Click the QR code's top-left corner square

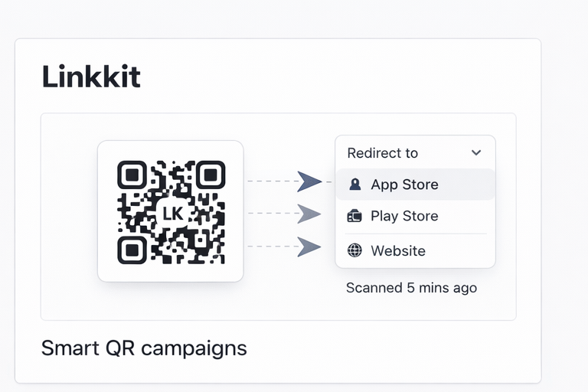[132, 175]
